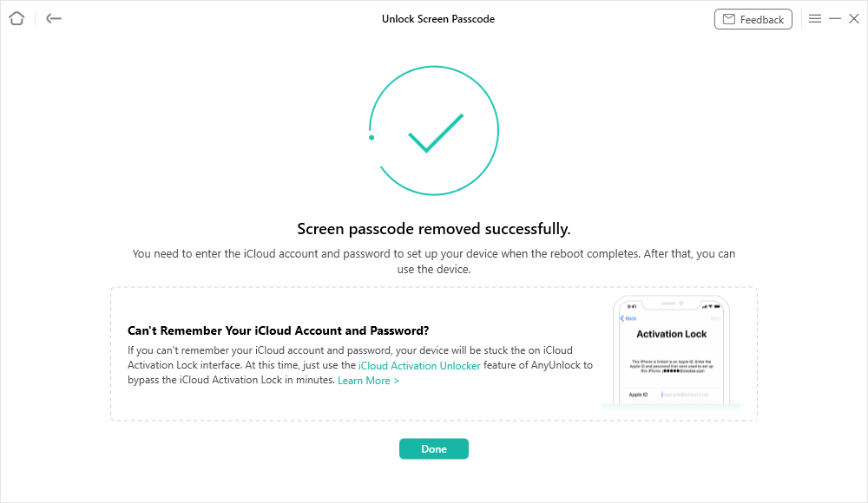
Task: Click the Home icon in the top toolbar
Action: tap(16, 18)
